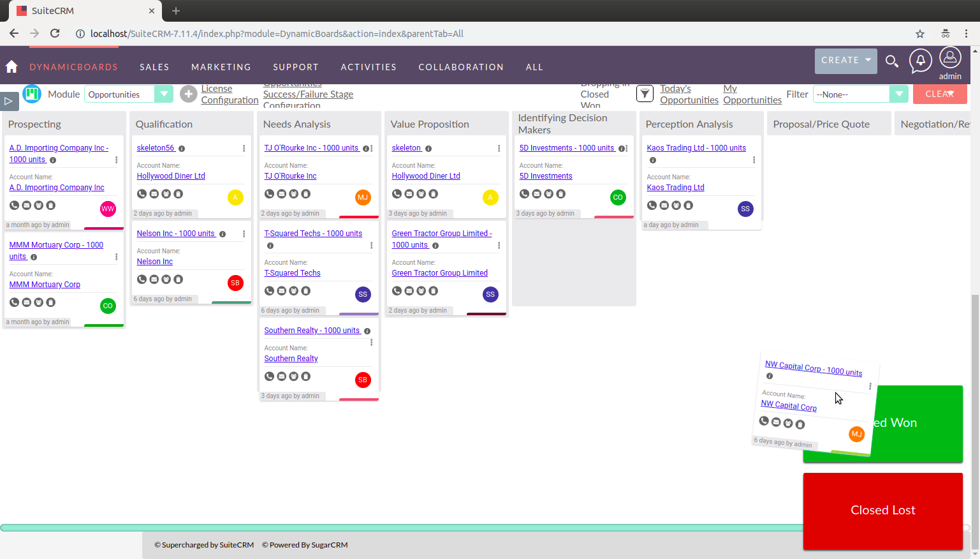980x559 pixels.
Task: Open the admin user profile icon
Action: click(950, 57)
